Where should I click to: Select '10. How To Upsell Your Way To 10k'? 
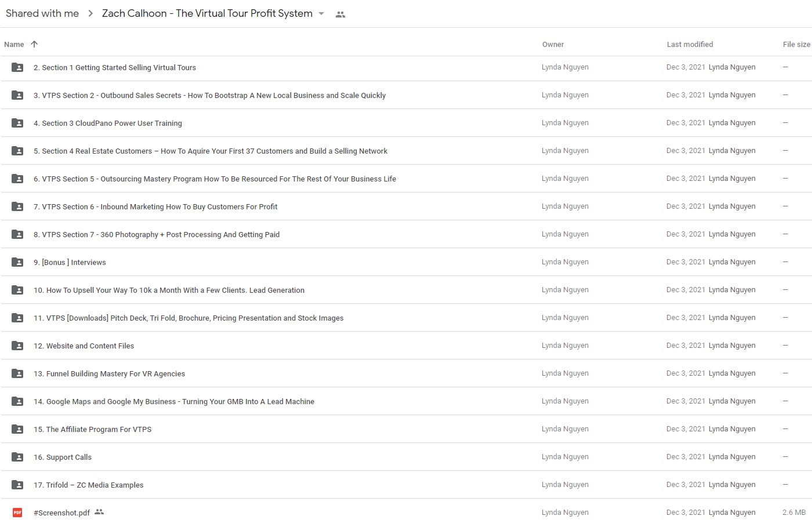[169, 290]
